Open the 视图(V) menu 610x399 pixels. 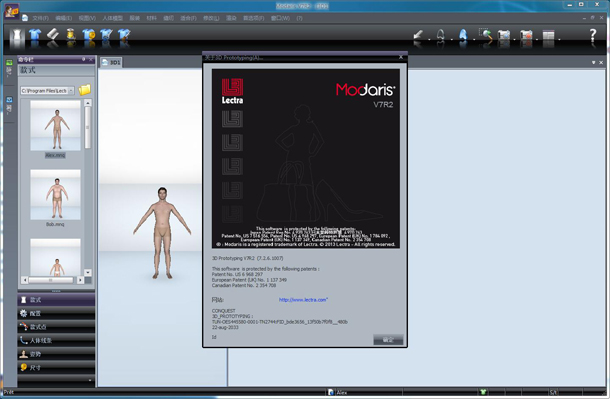click(87, 18)
